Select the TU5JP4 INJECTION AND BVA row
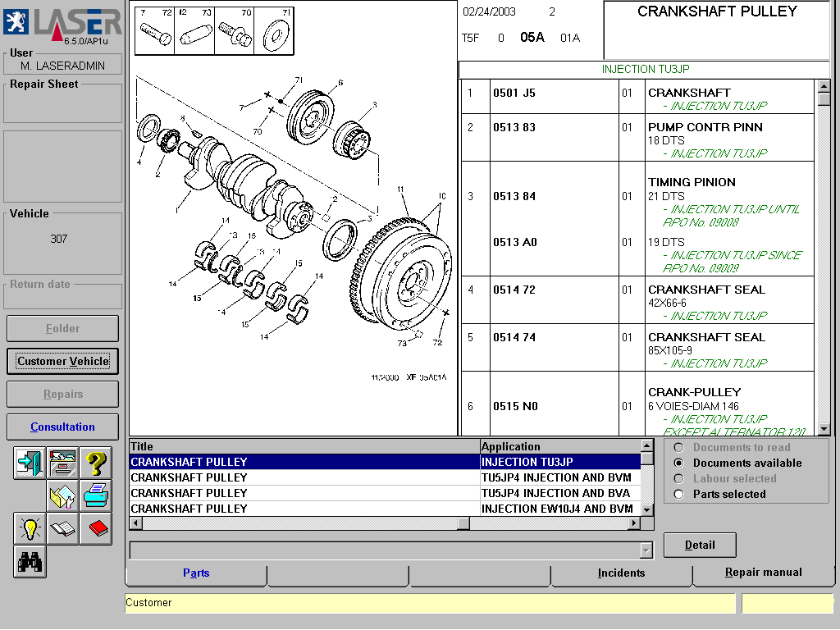This screenshot has width=840, height=630. tap(386, 493)
